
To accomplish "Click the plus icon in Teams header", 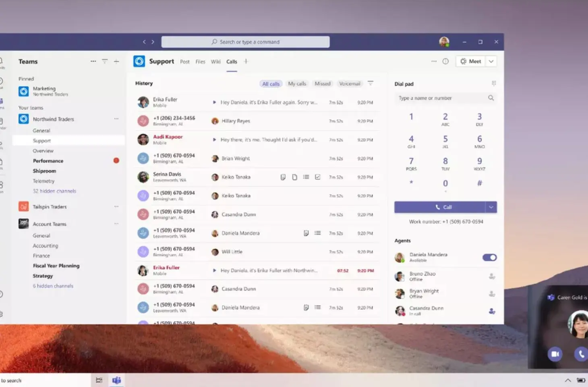I will pos(116,61).
